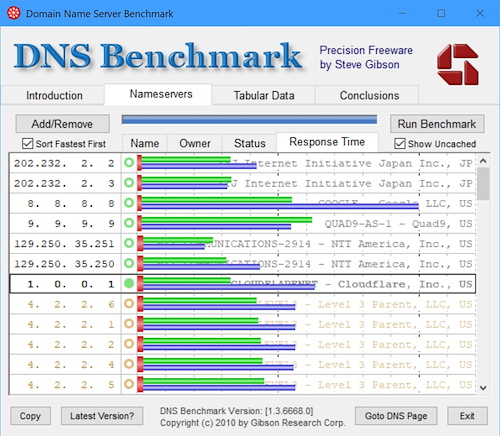500x436 pixels.
Task: Minimize the benchmark window
Action: (x=402, y=13)
